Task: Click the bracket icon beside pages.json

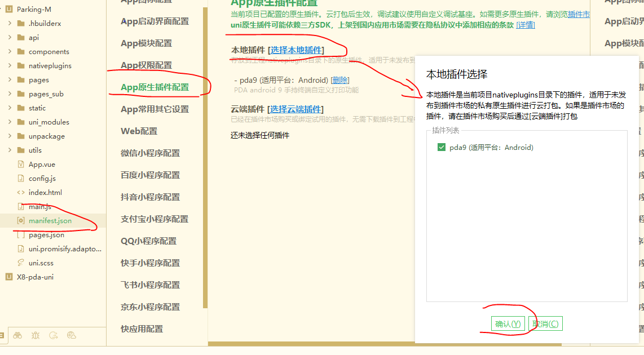Action: (21, 234)
